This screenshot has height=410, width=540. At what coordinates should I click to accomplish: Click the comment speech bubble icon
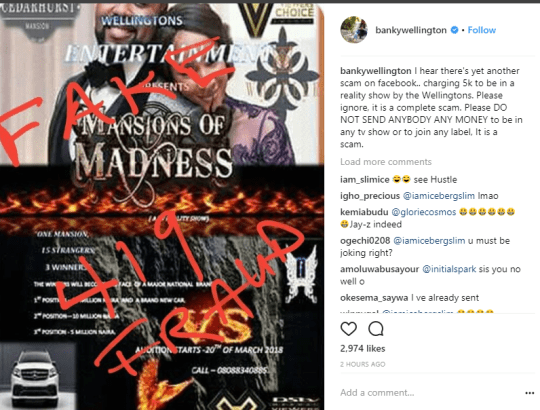click(x=376, y=329)
